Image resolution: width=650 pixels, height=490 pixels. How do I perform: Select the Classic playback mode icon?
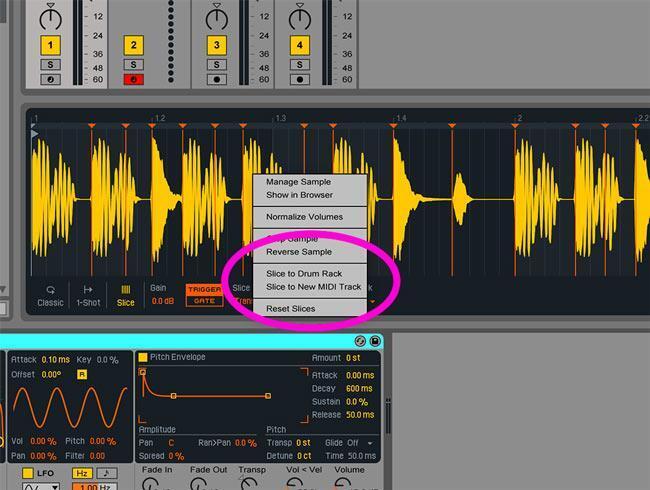click(51, 290)
